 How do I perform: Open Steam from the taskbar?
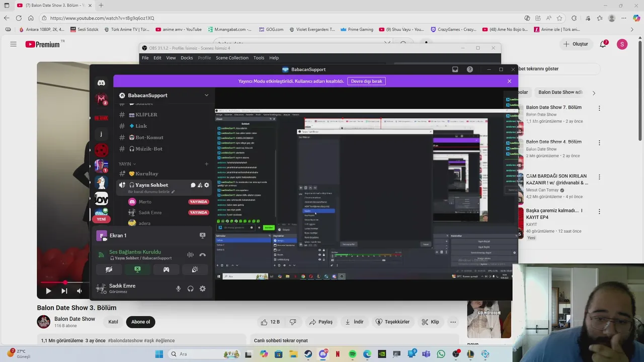[308, 354]
